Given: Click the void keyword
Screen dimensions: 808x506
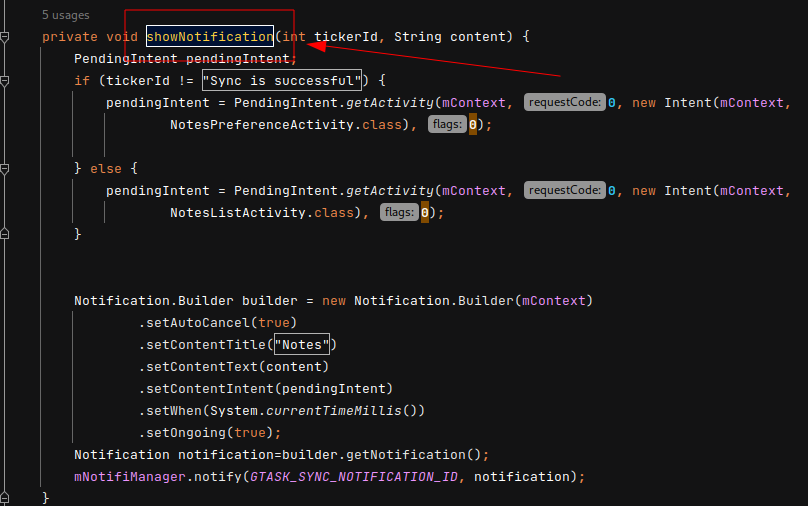Looking at the screenshot, I should point(122,37).
